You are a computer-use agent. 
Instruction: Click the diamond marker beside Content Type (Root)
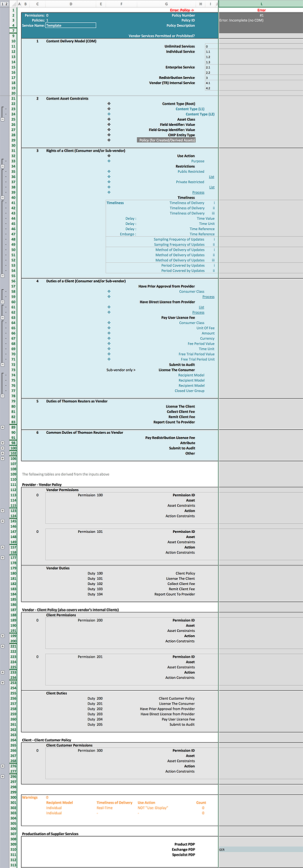[109, 104]
